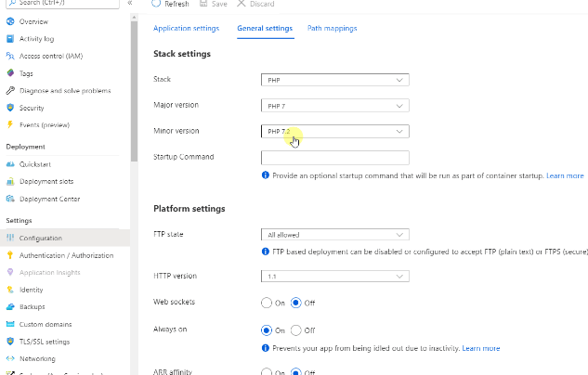
Task: Open the Stack PHP dropdown
Action: click(335, 80)
